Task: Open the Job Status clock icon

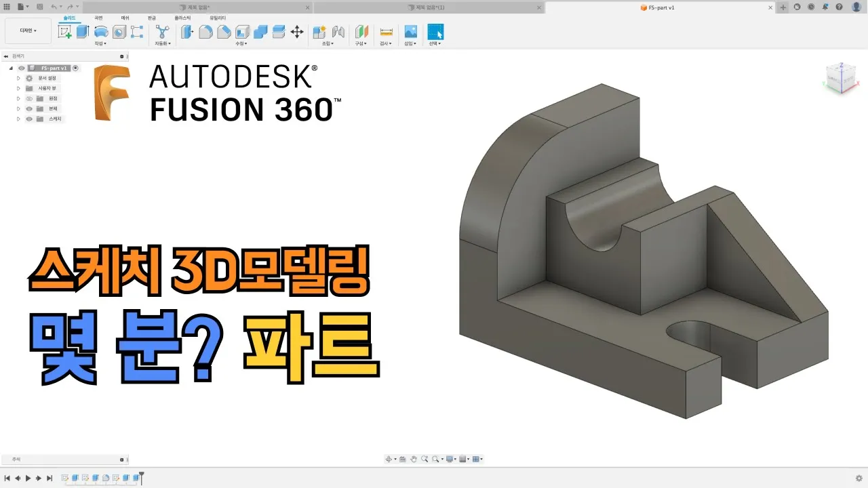Action: (x=811, y=7)
